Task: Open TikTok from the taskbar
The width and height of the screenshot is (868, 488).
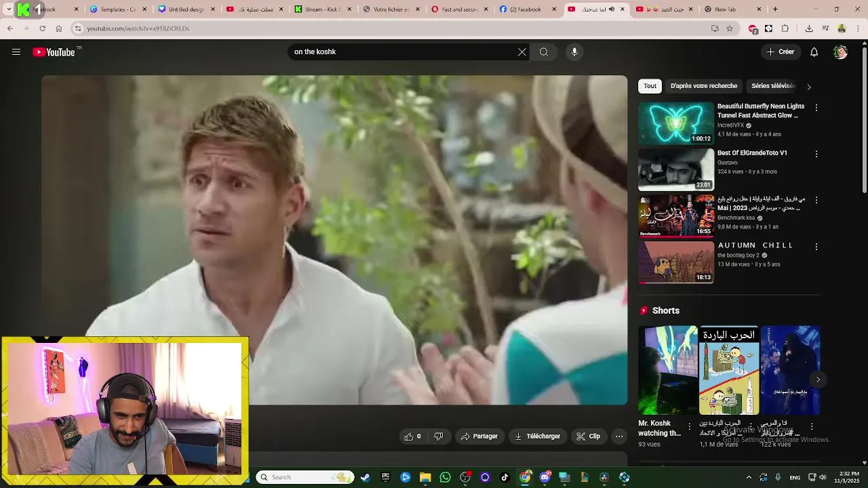Action: click(505, 477)
